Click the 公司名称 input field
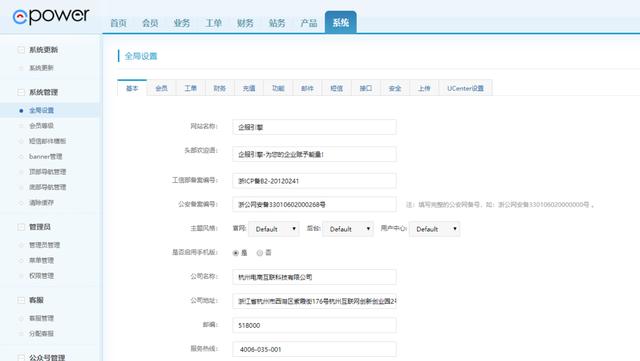640x361 pixels. pos(314,277)
